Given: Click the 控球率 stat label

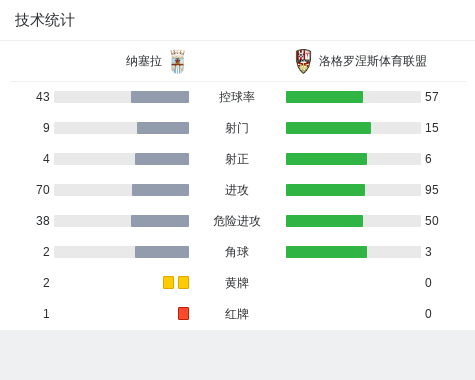Looking at the screenshot, I should [x=237, y=97].
